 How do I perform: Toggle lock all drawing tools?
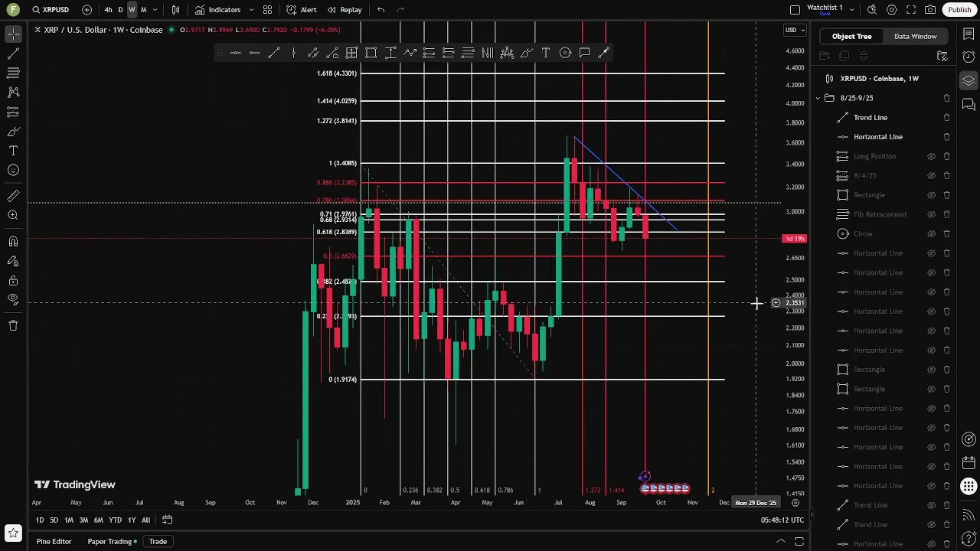tap(13, 280)
